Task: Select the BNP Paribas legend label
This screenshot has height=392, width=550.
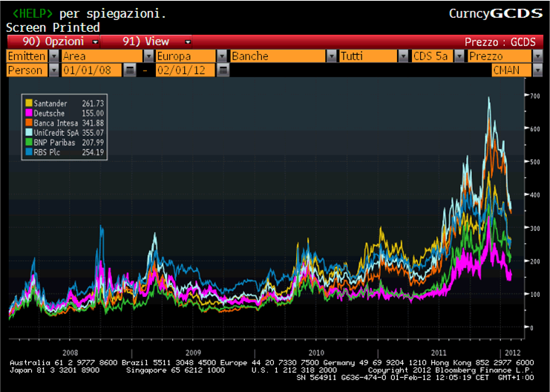Action: pos(54,143)
